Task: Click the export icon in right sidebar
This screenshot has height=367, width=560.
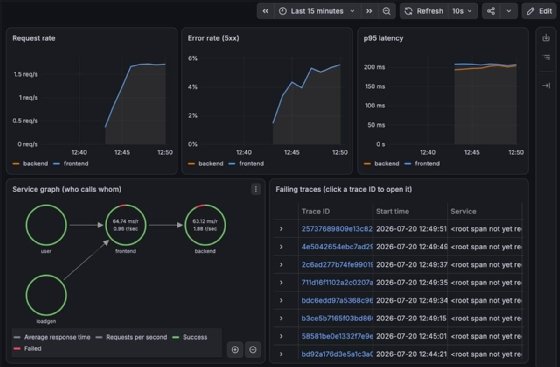Action: coord(546,38)
